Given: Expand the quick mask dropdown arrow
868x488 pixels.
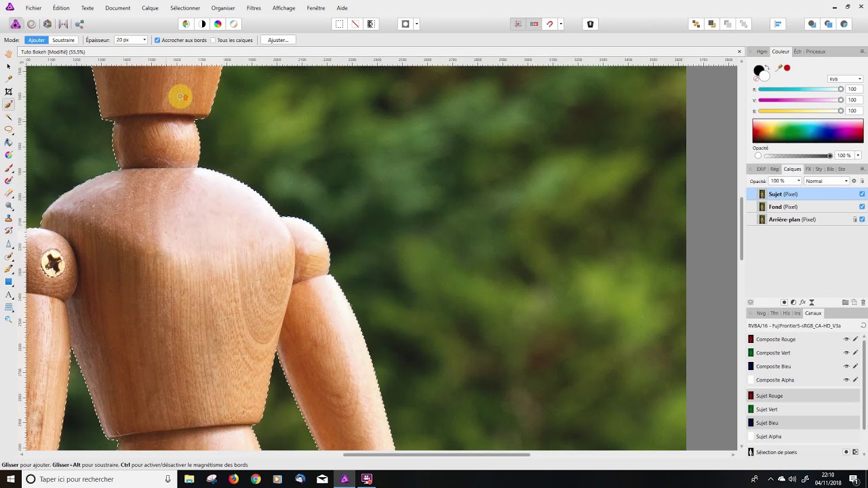Looking at the screenshot, I should point(416,24).
